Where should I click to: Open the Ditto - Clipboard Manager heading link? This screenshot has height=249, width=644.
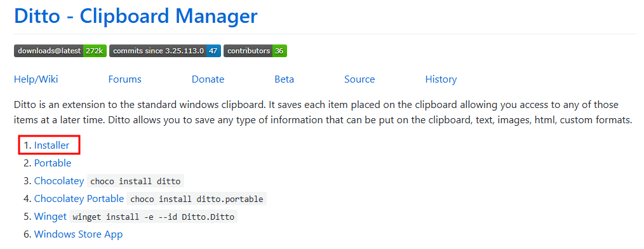(135, 16)
